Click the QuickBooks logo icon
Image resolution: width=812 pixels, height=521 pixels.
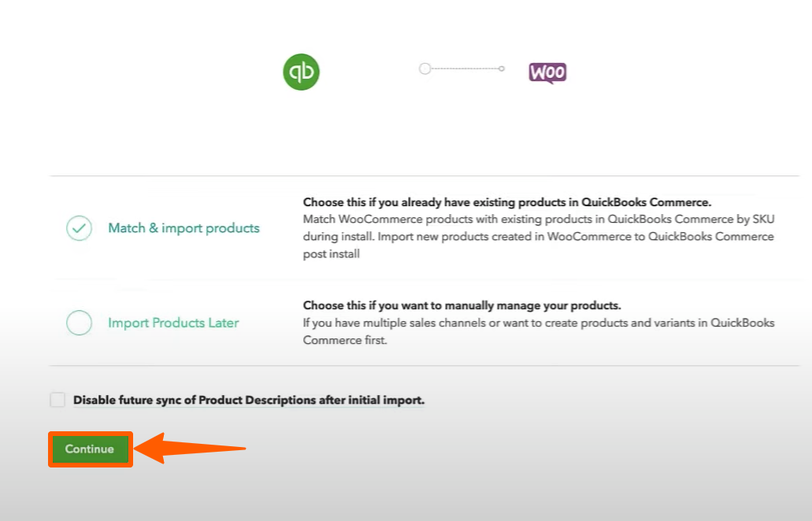[301, 72]
